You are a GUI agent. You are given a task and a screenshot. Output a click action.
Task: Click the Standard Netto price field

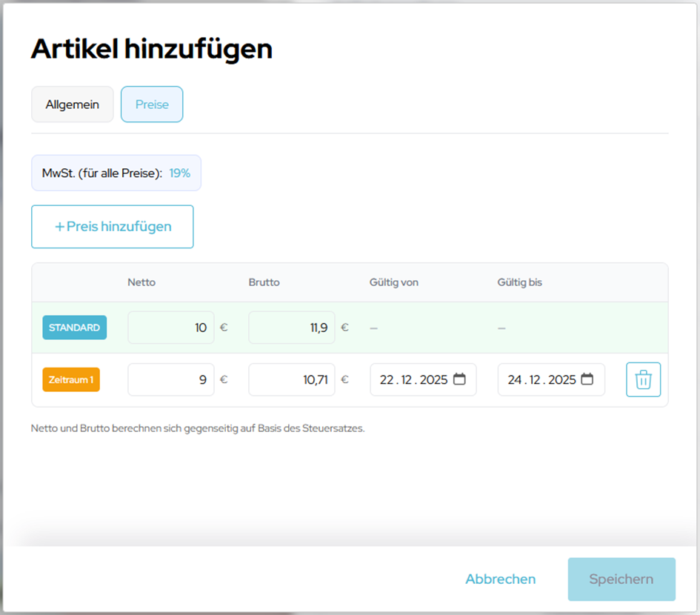click(171, 328)
